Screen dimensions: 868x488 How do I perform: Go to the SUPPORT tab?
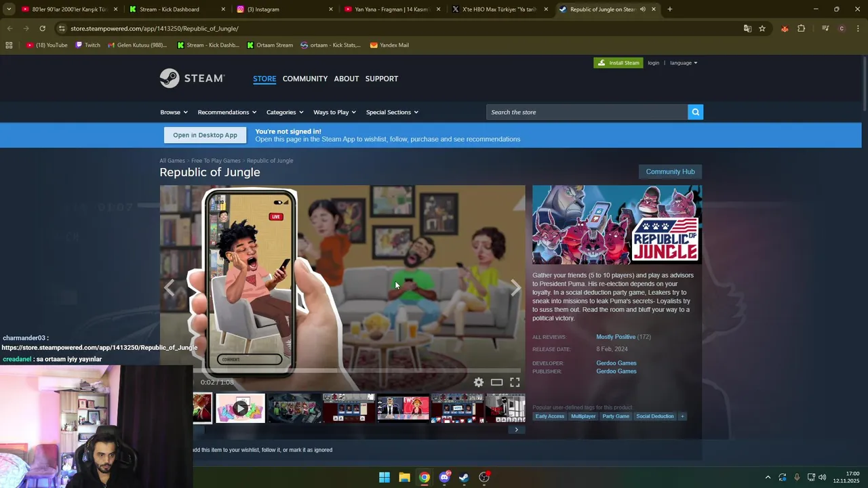point(382,79)
